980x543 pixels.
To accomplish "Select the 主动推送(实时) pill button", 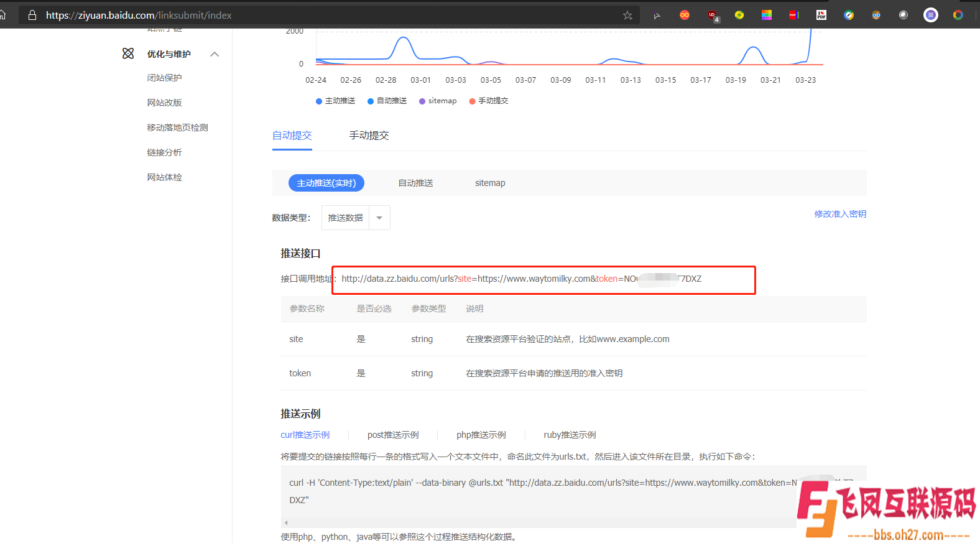I will (x=326, y=183).
